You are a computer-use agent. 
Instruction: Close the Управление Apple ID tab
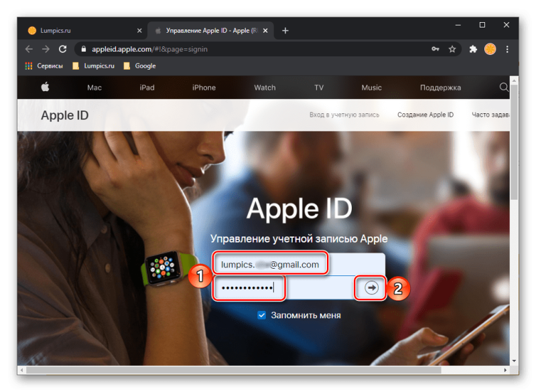(265, 31)
